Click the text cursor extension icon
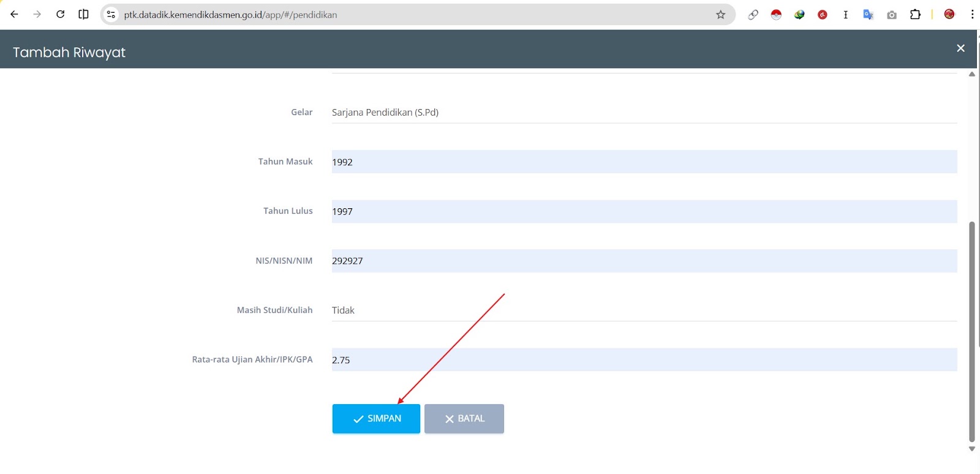 (x=845, y=14)
